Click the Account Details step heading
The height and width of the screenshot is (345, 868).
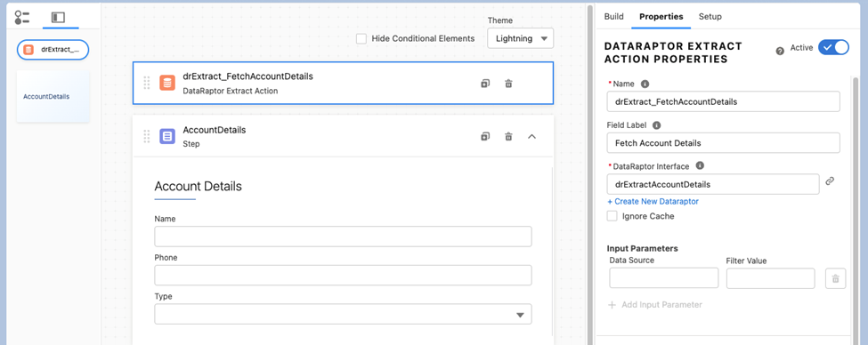199,187
